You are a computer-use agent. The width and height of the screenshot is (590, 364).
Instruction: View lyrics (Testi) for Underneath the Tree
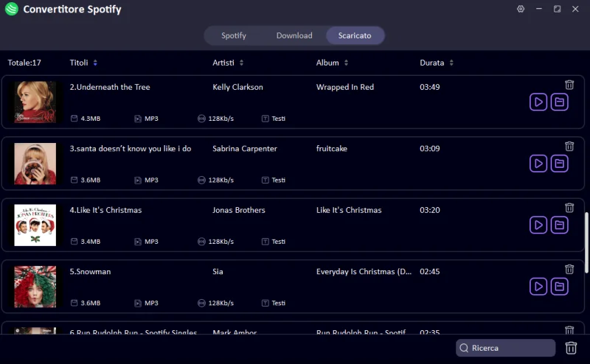[274, 119]
